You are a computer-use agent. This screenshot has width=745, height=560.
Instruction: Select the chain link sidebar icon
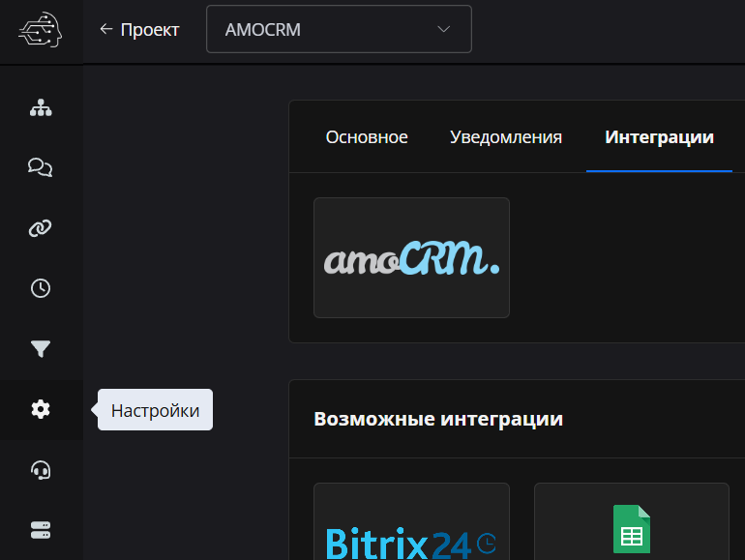pyautogui.click(x=40, y=228)
